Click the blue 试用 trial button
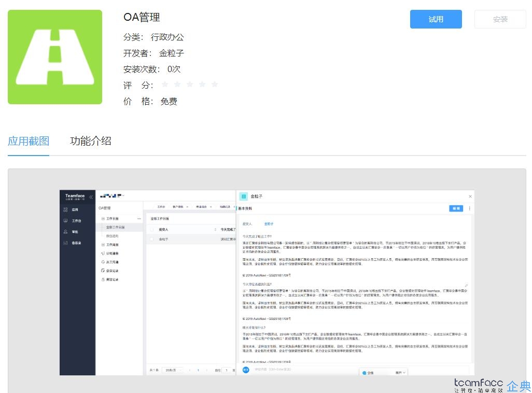The image size is (532, 393). (x=436, y=19)
